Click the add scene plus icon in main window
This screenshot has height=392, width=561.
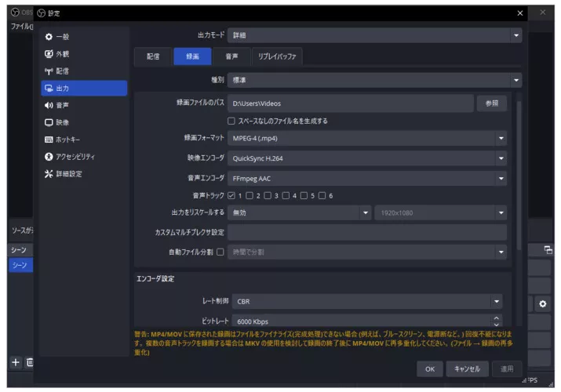[x=16, y=362]
